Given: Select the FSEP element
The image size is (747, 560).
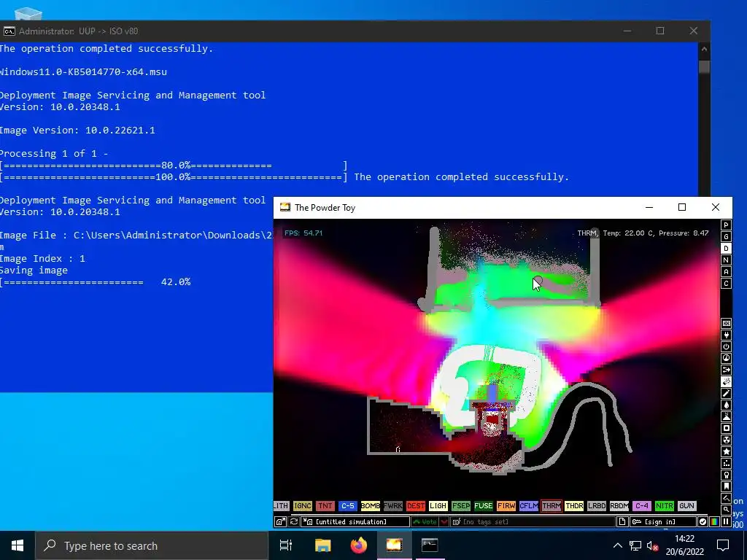Looking at the screenshot, I should (461, 506).
